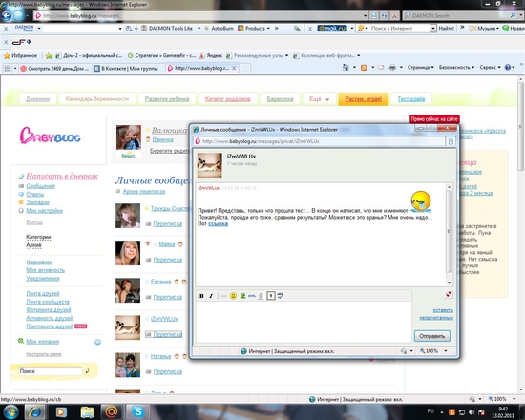Open Мои настройки in sidebar
The width and height of the screenshot is (525, 420).
44,210
